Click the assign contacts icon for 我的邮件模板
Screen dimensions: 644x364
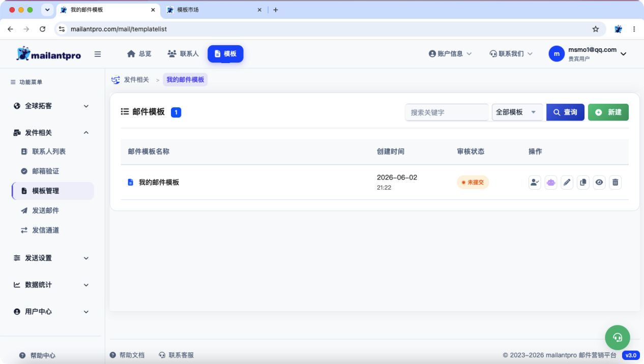pos(535,183)
